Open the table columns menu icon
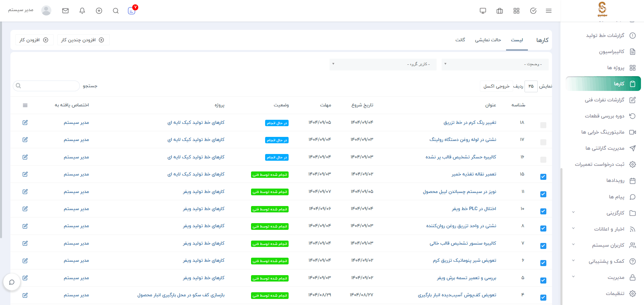Viewport: 644px width, 305px height. click(x=25, y=105)
